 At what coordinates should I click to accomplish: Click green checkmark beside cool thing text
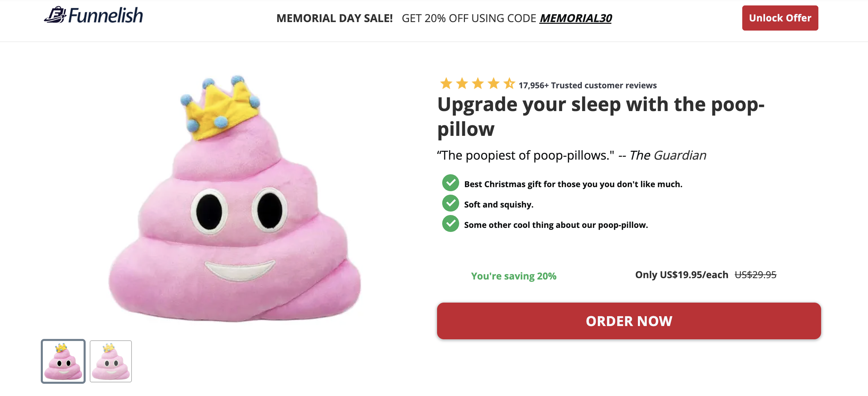450,224
